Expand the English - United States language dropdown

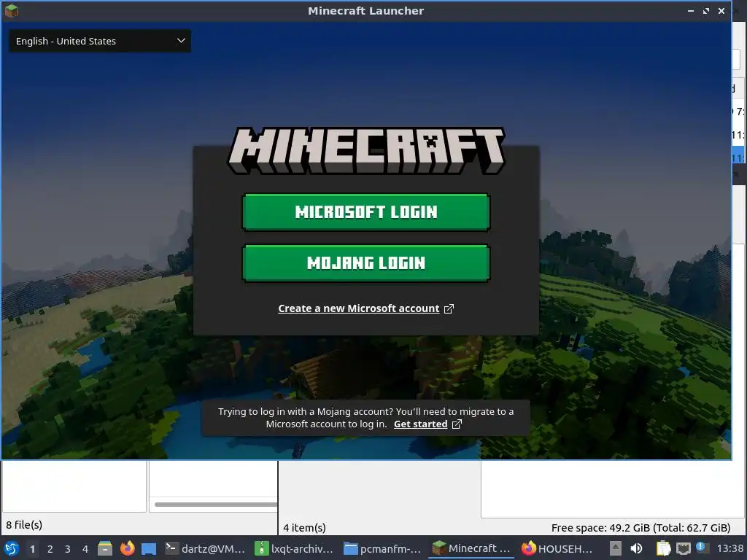pyautogui.click(x=100, y=41)
